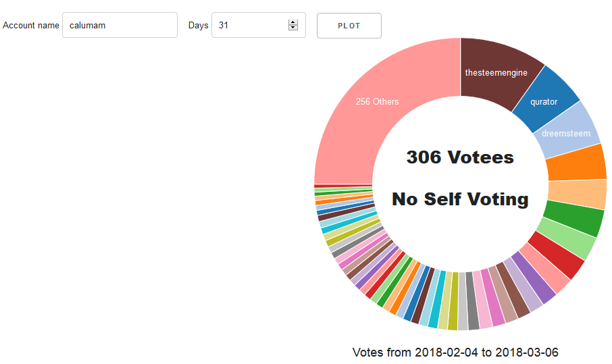
Task: Click the 'Days' label
Action: (x=198, y=25)
